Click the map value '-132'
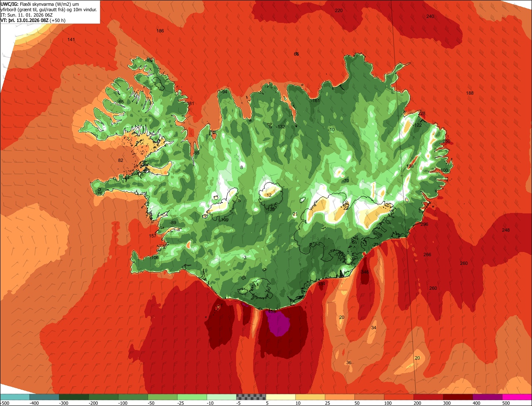Image resolution: width=532 pixels, height=406 pixels. click(x=281, y=127)
